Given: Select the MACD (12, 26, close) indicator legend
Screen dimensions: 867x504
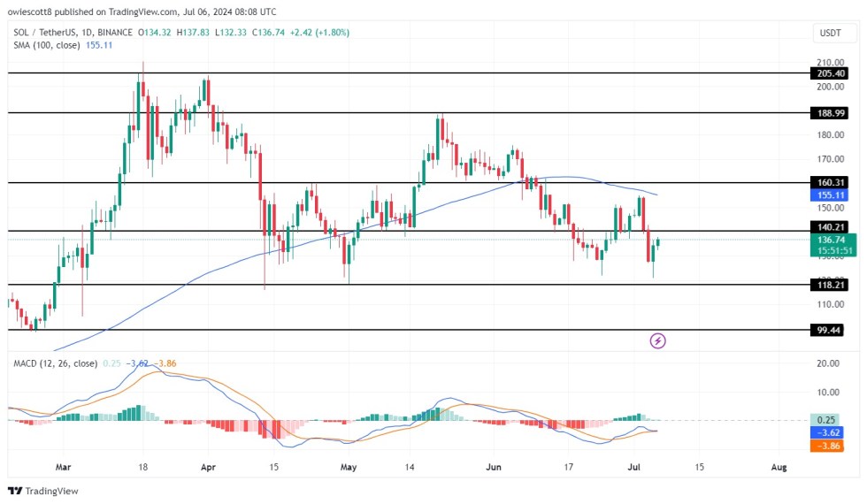Looking at the screenshot, I should 55,363.
